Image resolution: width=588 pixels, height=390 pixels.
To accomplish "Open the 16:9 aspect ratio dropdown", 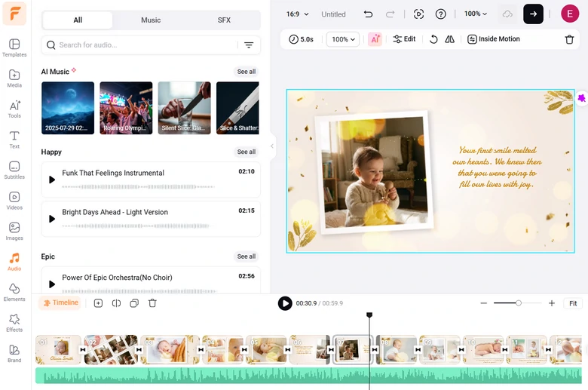I will point(298,14).
